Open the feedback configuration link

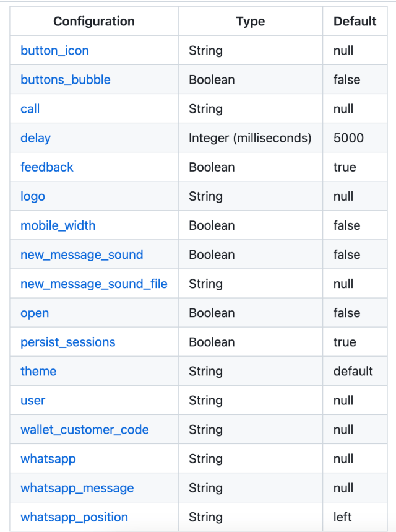point(46,167)
